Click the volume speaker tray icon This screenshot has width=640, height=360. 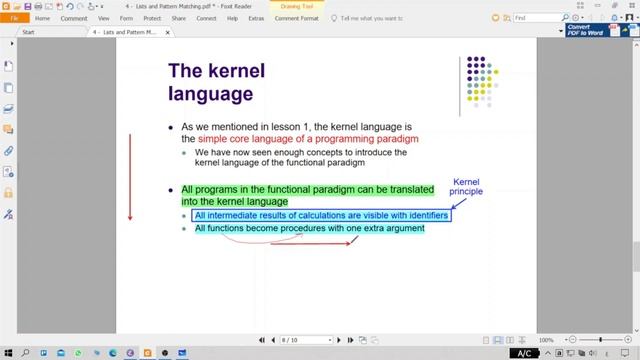(593, 353)
